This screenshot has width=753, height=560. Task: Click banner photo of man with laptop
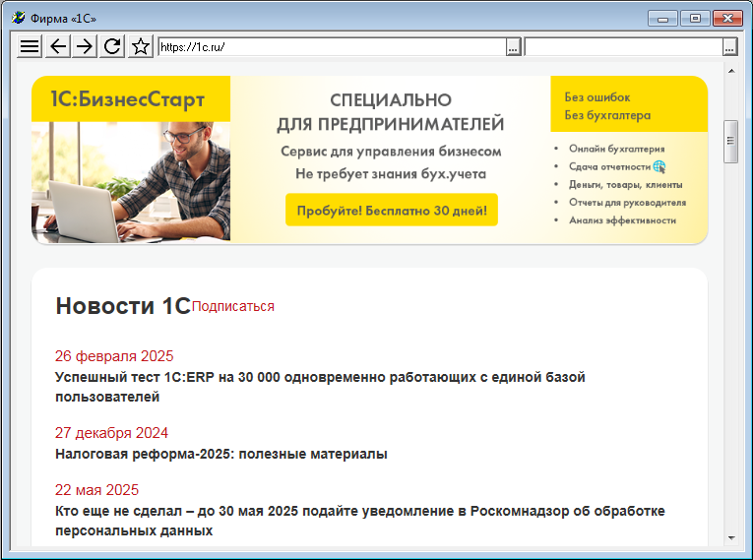pyautogui.click(x=131, y=181)
